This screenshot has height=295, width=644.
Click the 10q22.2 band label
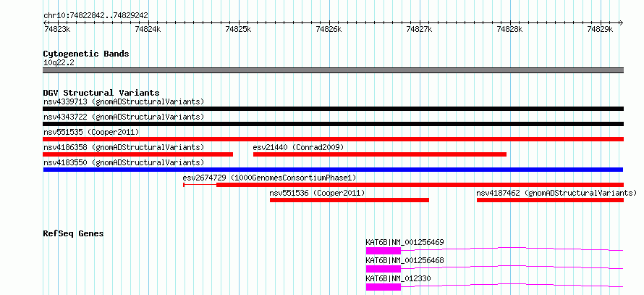coord(59,63)
